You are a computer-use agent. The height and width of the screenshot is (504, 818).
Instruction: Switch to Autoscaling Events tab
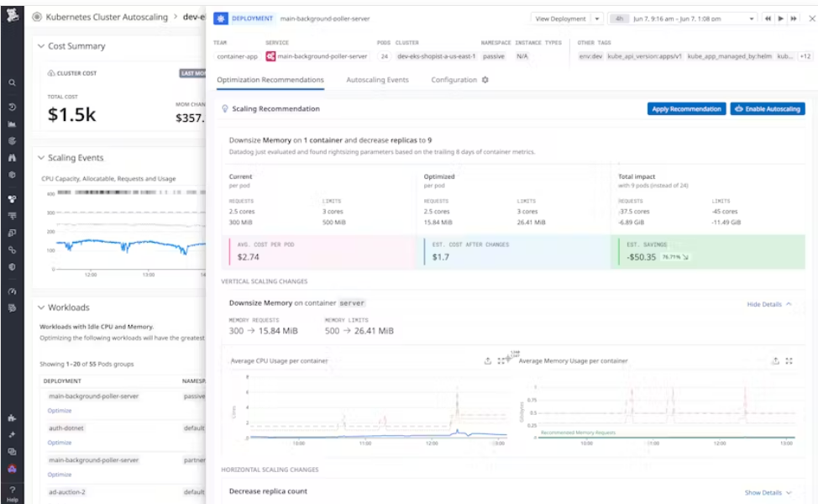tap(377, 80)
